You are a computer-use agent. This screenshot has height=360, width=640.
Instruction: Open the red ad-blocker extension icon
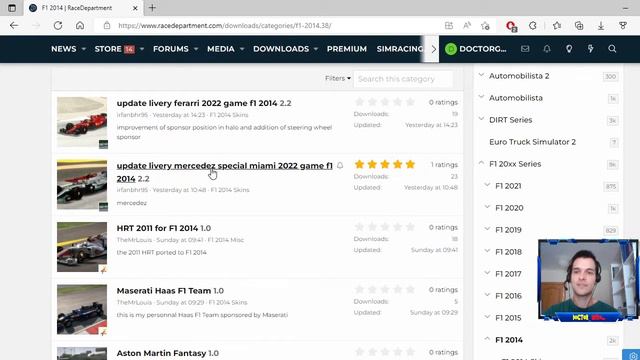pyautogui.click(x=511, y=26)
